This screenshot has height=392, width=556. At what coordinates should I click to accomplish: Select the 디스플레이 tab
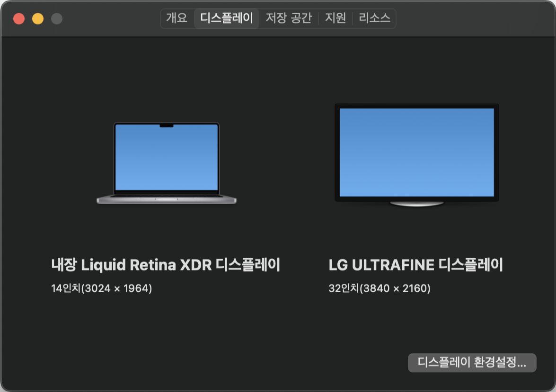(x=227, y=18)
